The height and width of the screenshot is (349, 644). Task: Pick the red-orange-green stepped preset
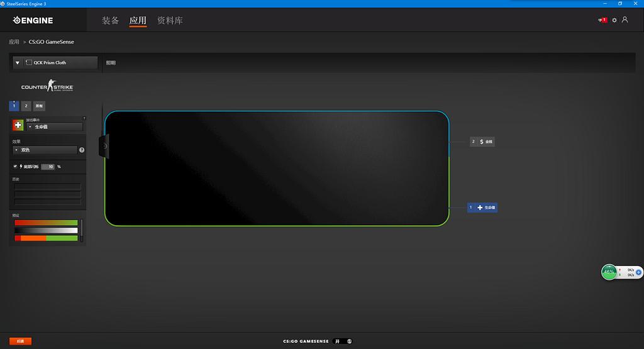(46, 238)
